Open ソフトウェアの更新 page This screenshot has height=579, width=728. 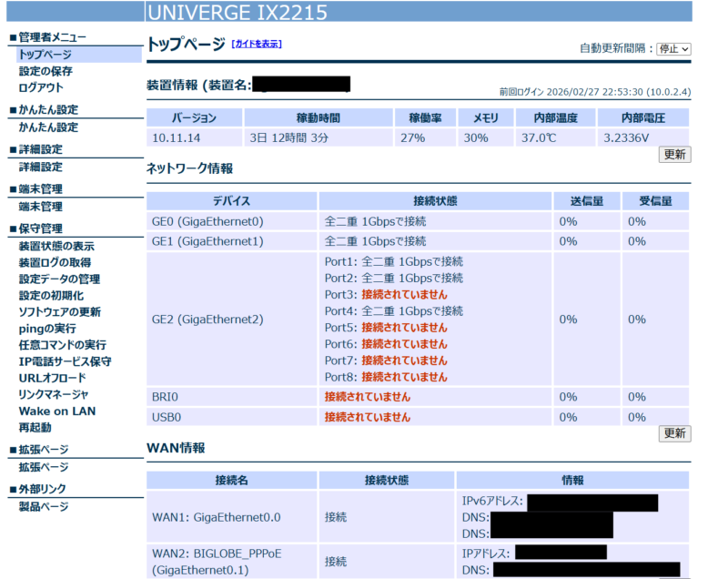tap(59, 312)
